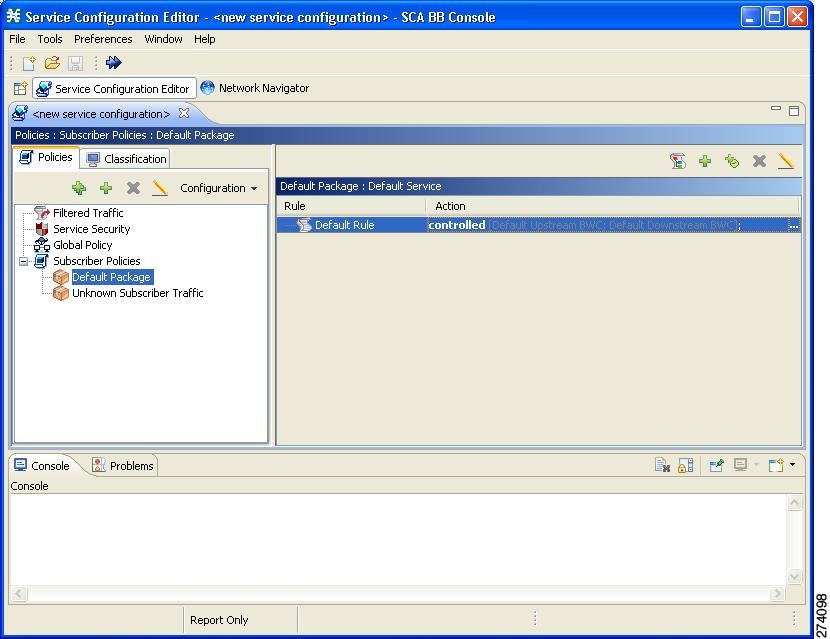The height and width of the screenshot is (639, 830).
Task: Clear the console using the document-X icon
Action: pos(662,465)
